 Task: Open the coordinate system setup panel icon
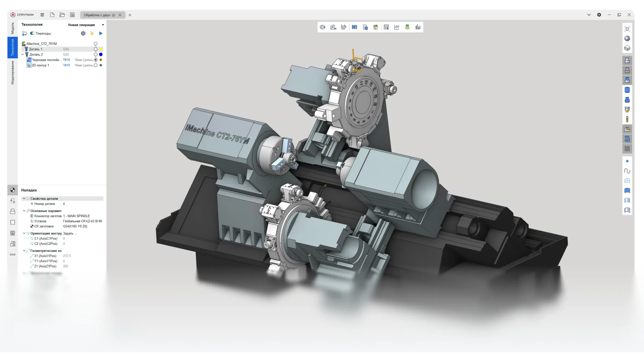click(13, 190)
